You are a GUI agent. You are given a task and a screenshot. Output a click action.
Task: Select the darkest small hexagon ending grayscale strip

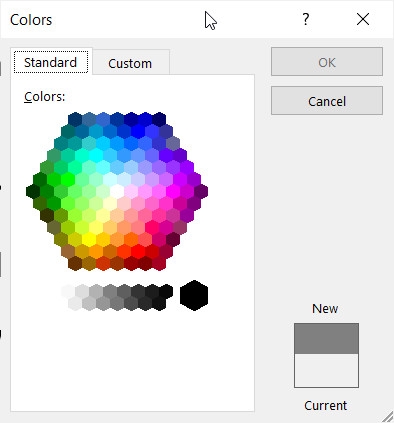click(x=166, y=291)
